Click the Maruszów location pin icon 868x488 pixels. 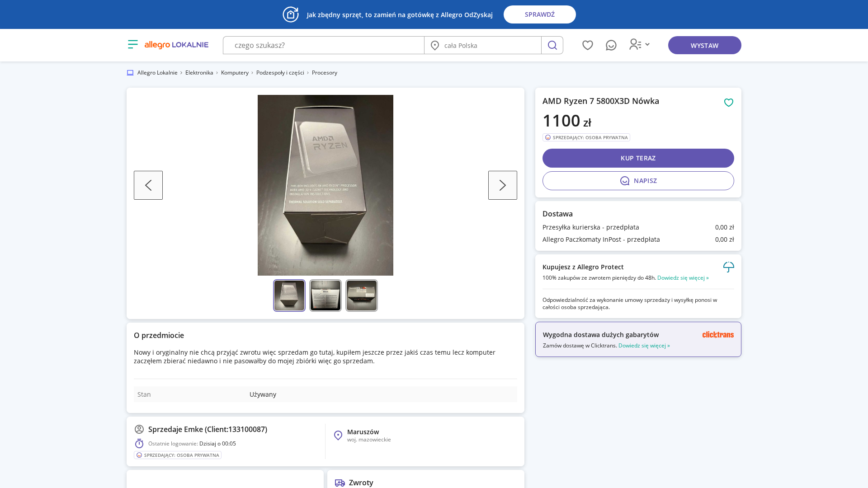click(x=338, y=435)
